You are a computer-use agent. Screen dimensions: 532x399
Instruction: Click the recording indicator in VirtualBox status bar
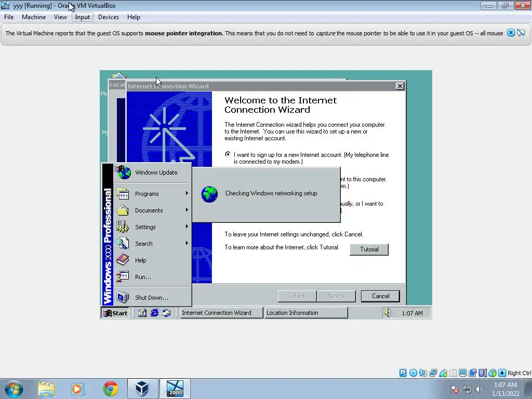472,373
